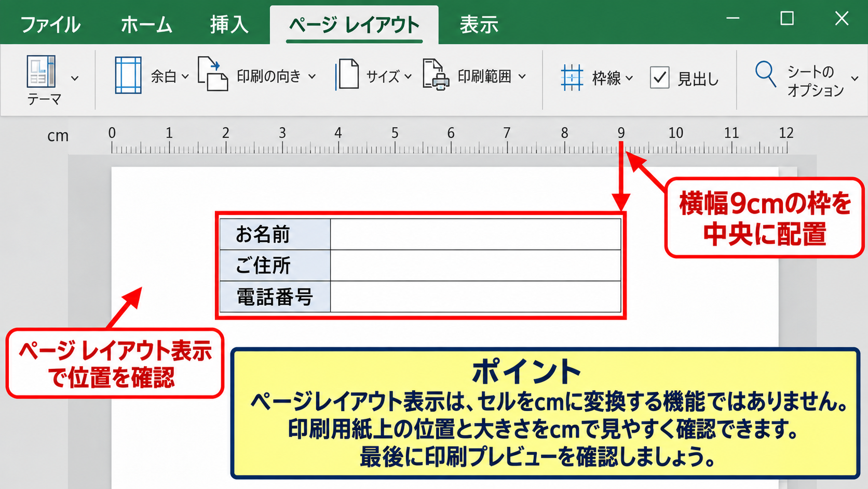
Task: Select the ページ レイアウト tab
Action: coord(354,24)
